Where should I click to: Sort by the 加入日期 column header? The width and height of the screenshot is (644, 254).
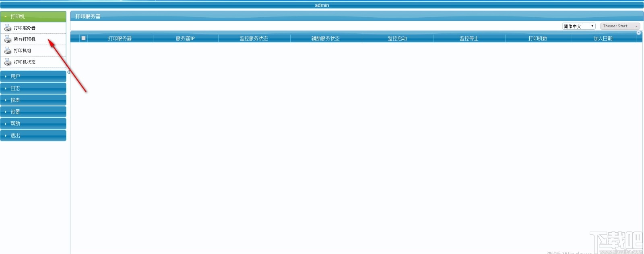[x=603, y=39]
